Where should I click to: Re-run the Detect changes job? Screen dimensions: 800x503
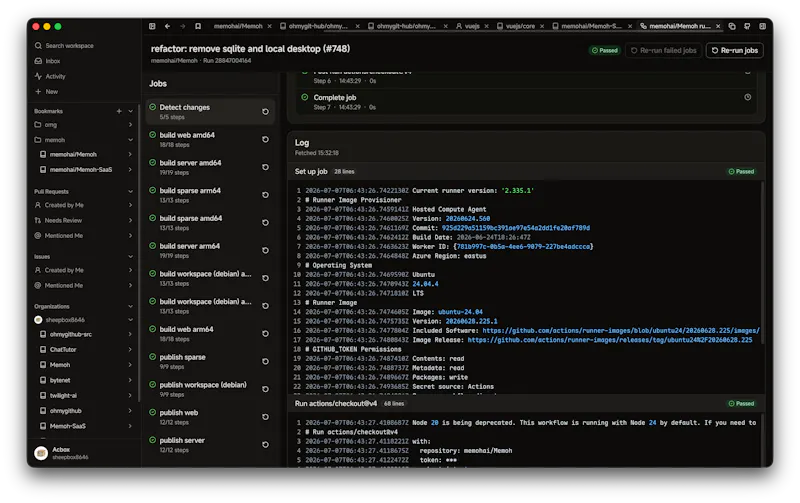coord(265,112)
